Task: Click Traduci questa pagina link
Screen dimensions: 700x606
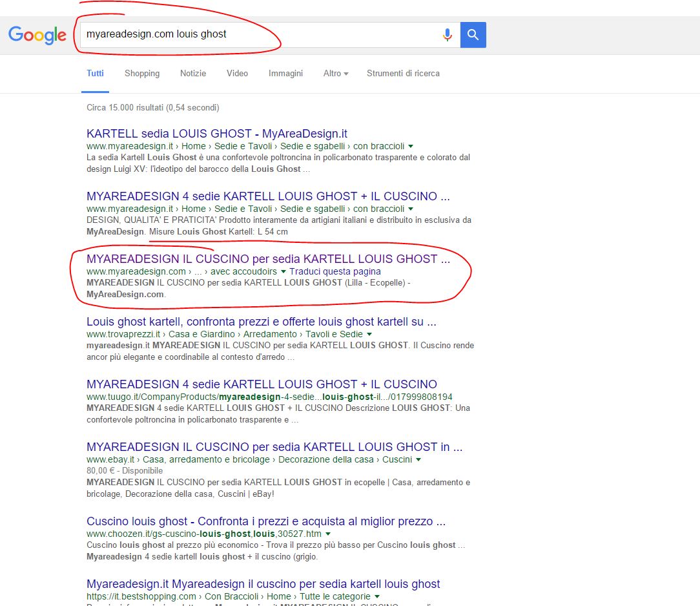Action: coord(335,271)
